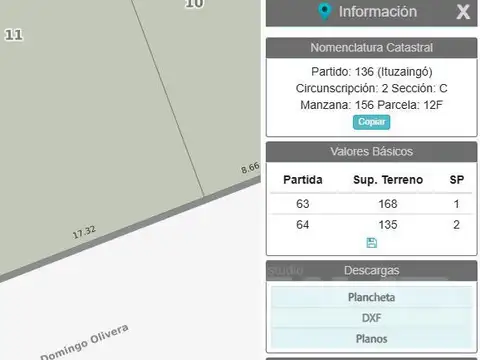Image resolution: width=480 pixels, height=360 pixels.
Task: Click the Domingo Olivera street label
Action: (84, 342)
